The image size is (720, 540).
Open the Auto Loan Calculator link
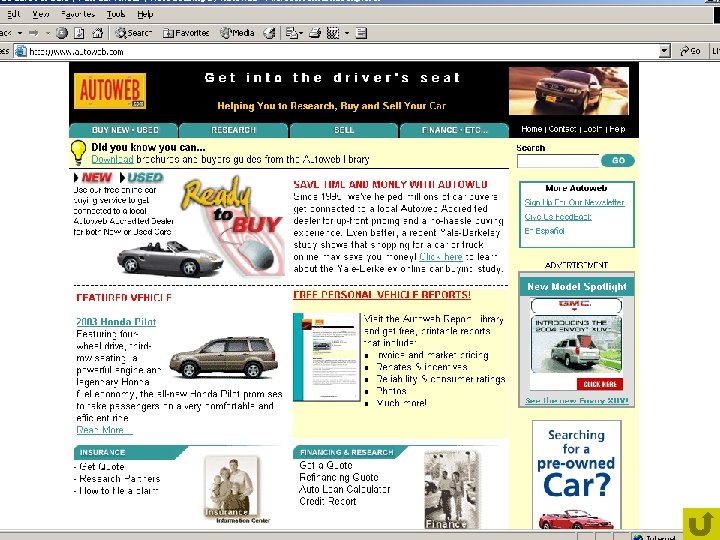click(x=344, y=489)
